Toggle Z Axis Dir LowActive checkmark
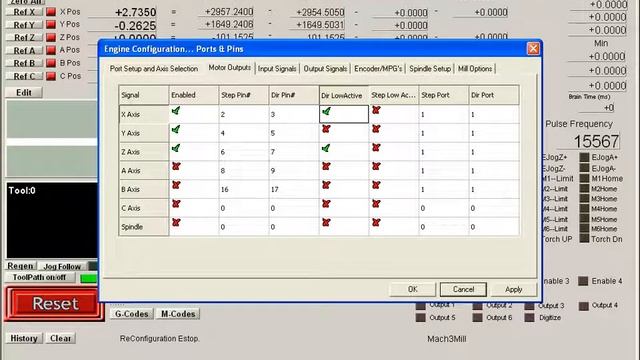The image size is (640, 360). pos(326,148)
